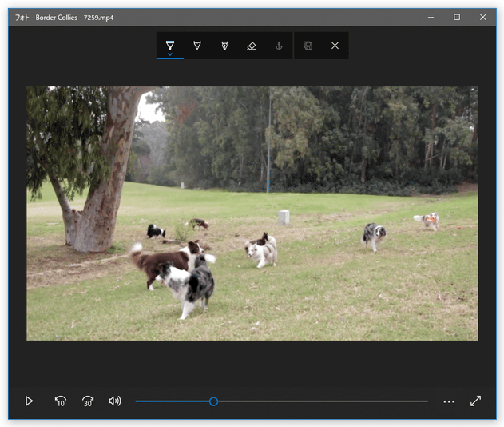Select the pencil drawing tool
The image size is (504, 427).
point(197,46)
